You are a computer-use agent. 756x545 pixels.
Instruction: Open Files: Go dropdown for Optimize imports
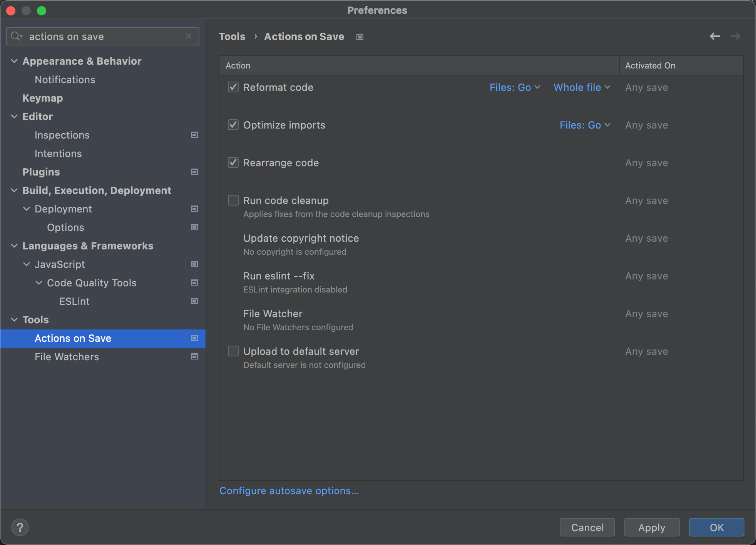coord(585,125)
